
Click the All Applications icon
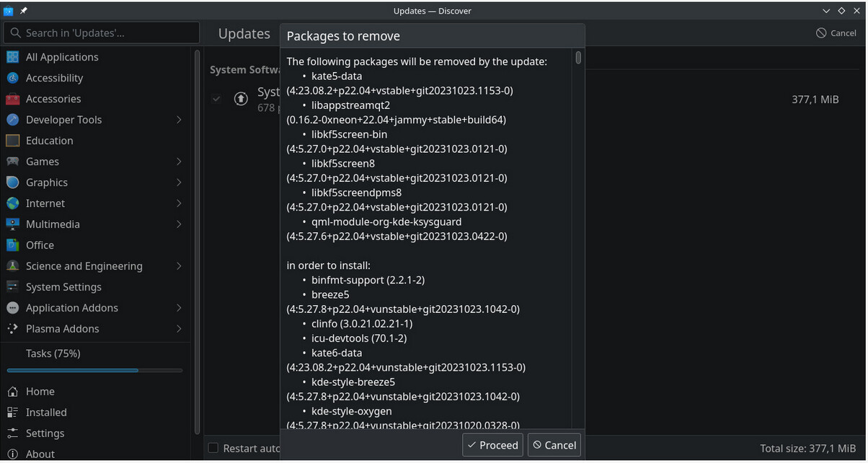click(x=12, y=57)
